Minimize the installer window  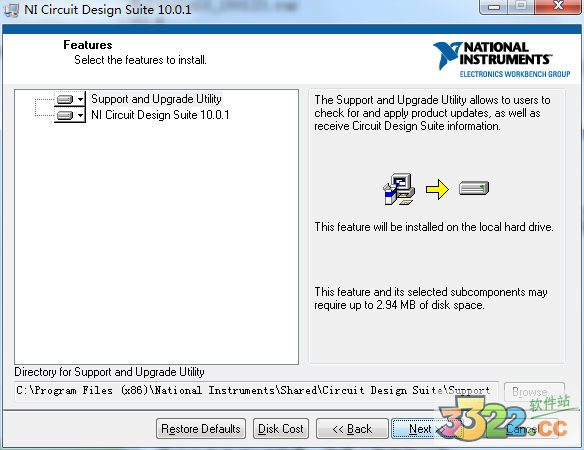tap(493, 7)
